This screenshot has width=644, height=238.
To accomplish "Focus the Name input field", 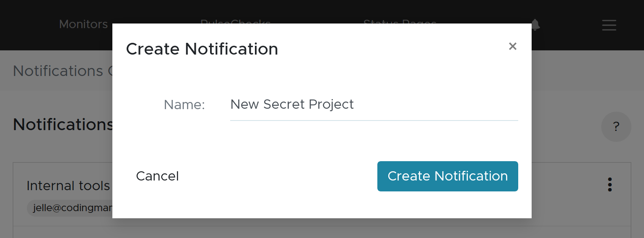I will (x=374, y=105).
